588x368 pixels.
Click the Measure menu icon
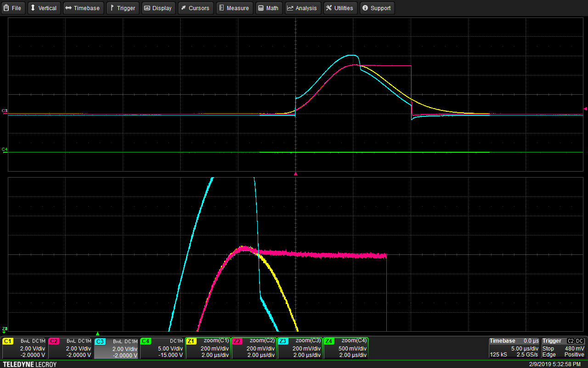point(221,8)
